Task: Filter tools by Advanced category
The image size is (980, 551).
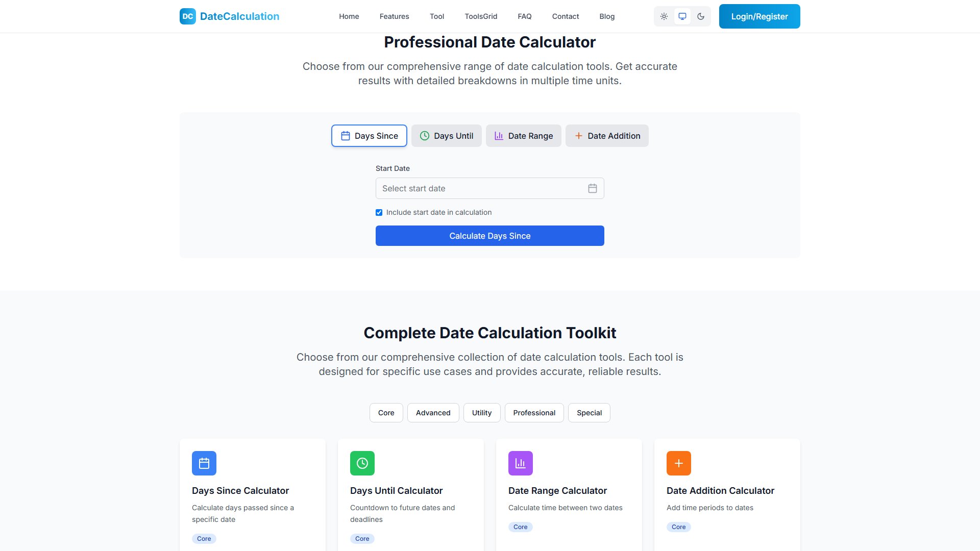Action: click(x=433, y=413)
